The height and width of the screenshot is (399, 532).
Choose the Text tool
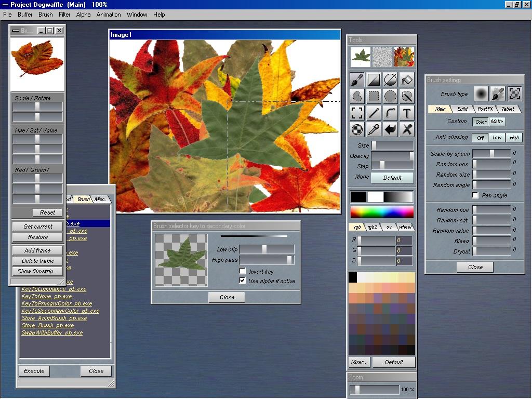pyautogui.click(x=407, y=113)
